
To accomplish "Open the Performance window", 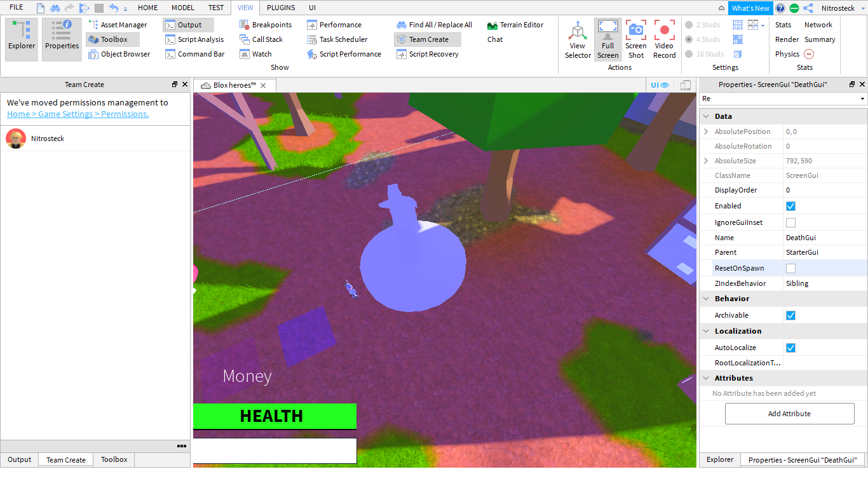I will [334, 25].
